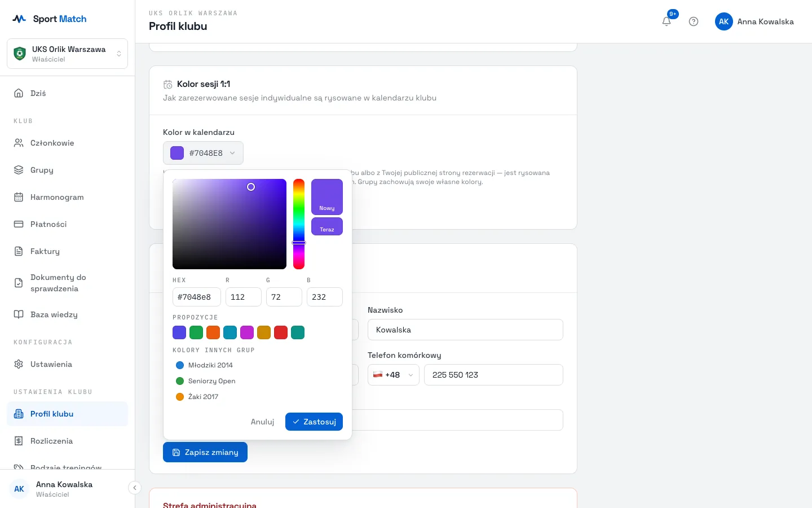
Task: Navigate to Płatności
Action: [68, 224]
